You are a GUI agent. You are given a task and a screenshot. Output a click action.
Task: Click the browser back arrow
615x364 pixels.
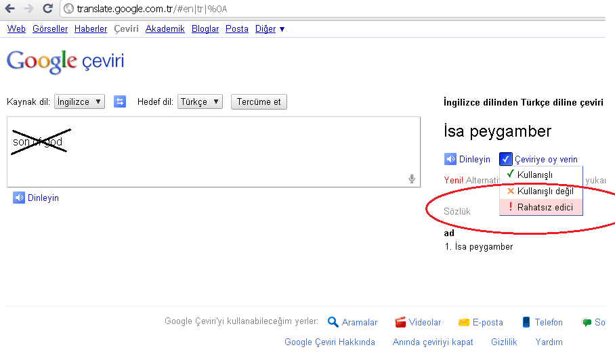[9, 8]
